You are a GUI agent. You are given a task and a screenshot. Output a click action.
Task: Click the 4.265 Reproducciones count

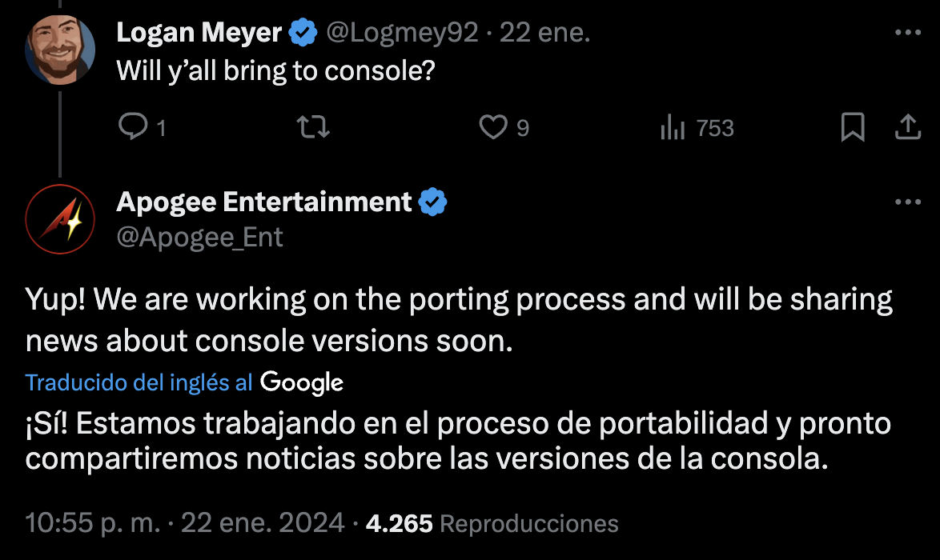tap(492, 523)
